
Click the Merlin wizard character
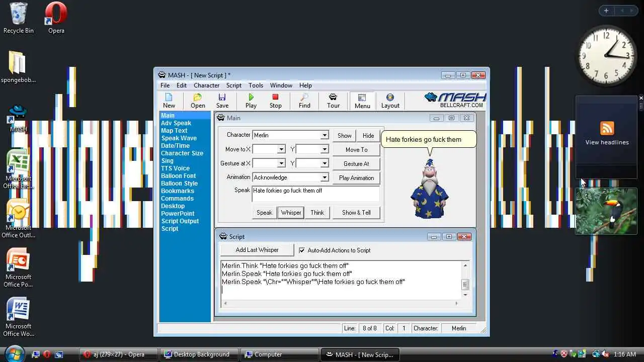coord(429,189)
